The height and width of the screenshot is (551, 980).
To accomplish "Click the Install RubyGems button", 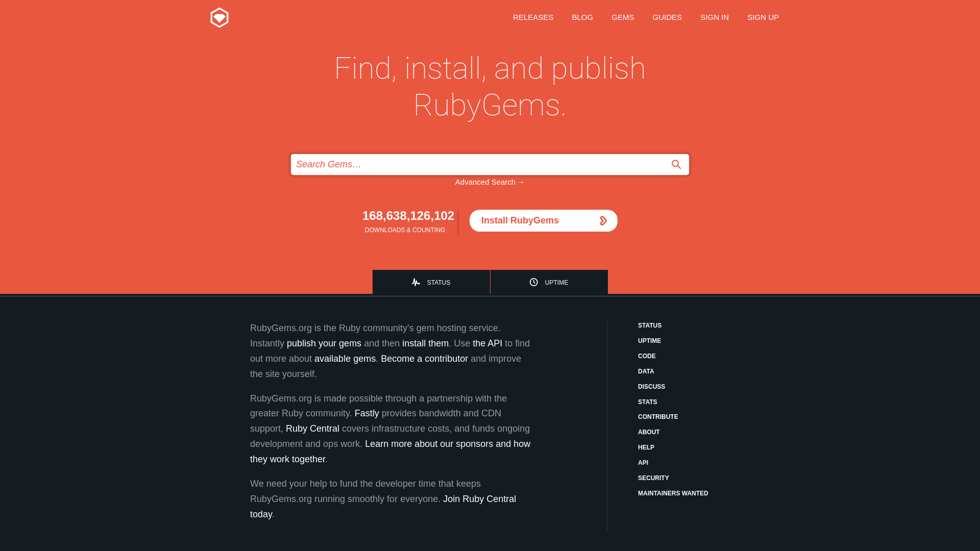I will (x=543, y=220).
